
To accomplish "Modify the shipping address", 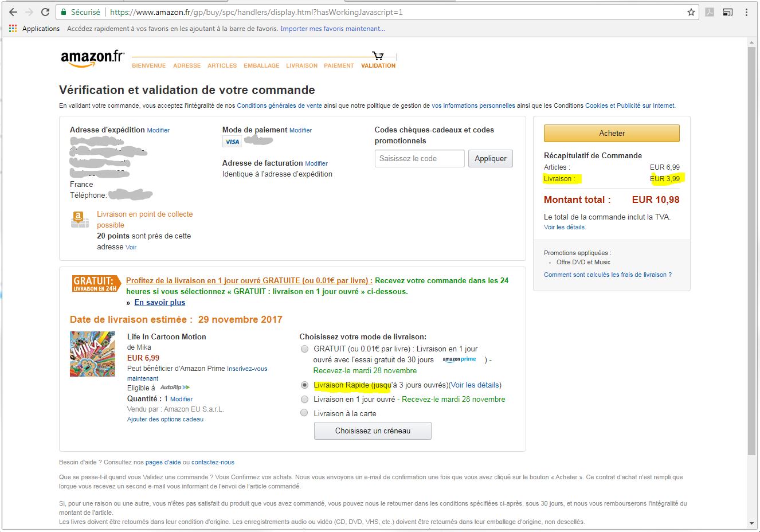I will click(158, 130).
